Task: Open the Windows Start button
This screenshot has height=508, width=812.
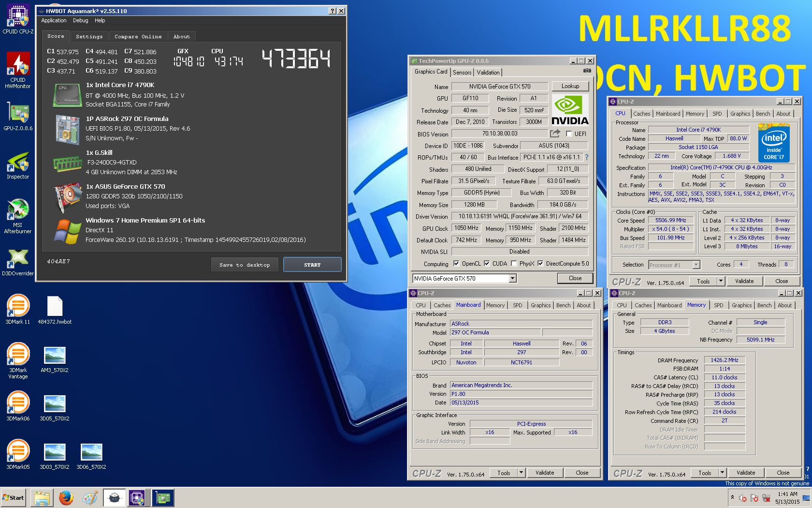Action: (14, 498)
